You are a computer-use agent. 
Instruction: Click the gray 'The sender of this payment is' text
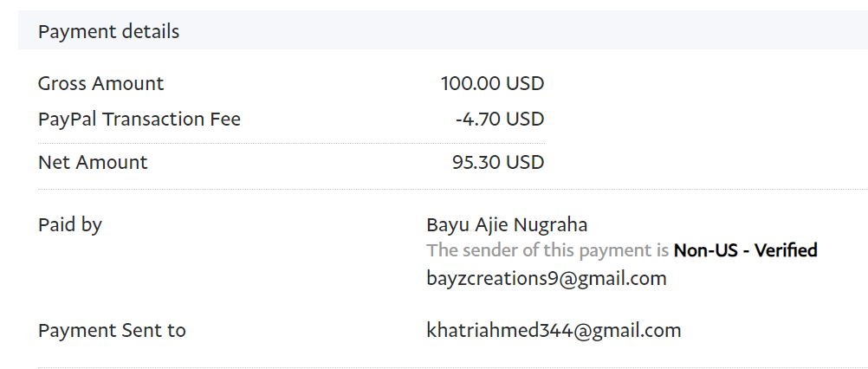tap(548, 251)
